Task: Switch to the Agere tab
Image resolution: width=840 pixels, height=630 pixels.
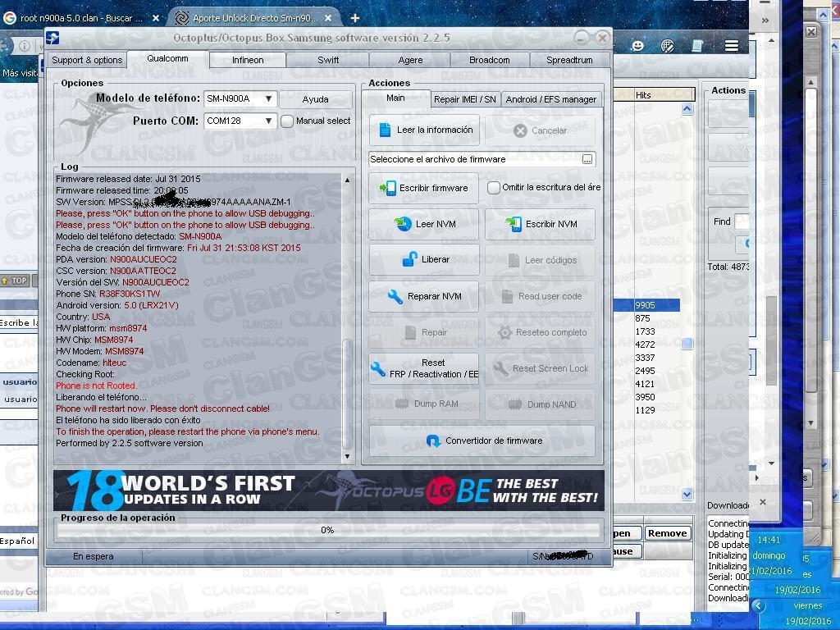Action: point(410,60)
